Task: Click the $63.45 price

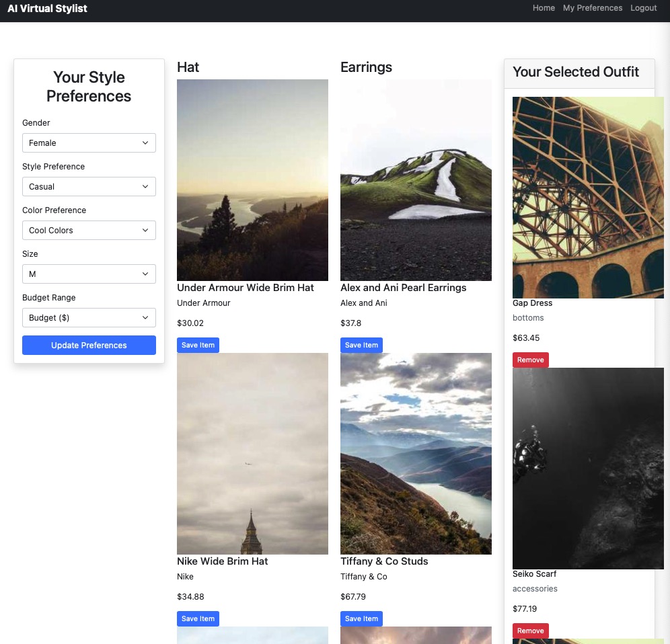Action: coord(526,338)
